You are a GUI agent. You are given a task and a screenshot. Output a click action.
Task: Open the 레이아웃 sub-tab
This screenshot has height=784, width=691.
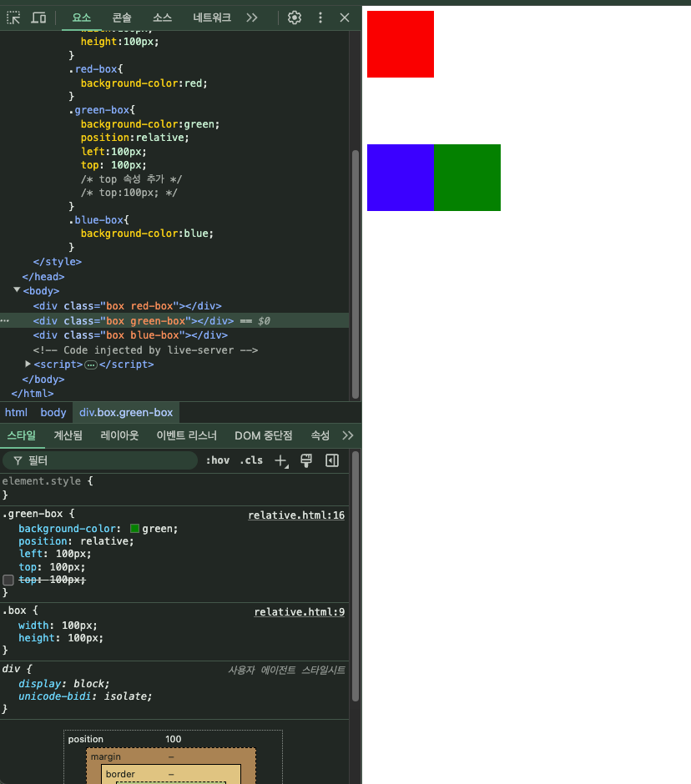119,435
